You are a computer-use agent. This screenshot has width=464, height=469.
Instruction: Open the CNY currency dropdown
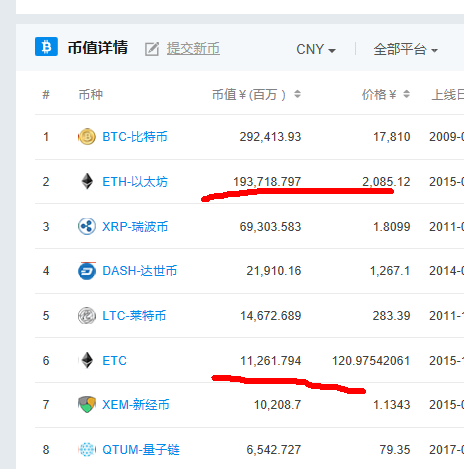(316, 50)
